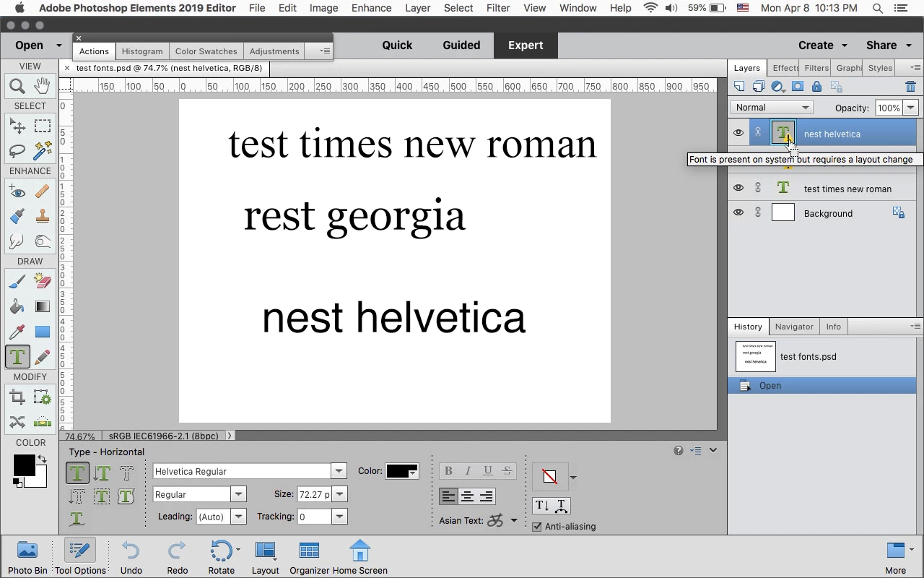Select the Eraser tool
Screen dimensions: 924x578
[43, 282]
